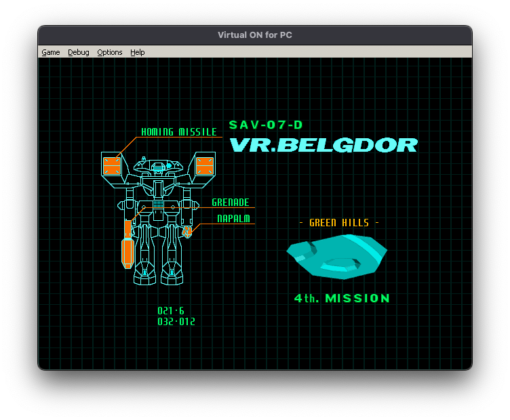The width and height of the screenshot is (510, 420).
Task: Click the GREEN HILLS stage name
Action: point(339,222)
